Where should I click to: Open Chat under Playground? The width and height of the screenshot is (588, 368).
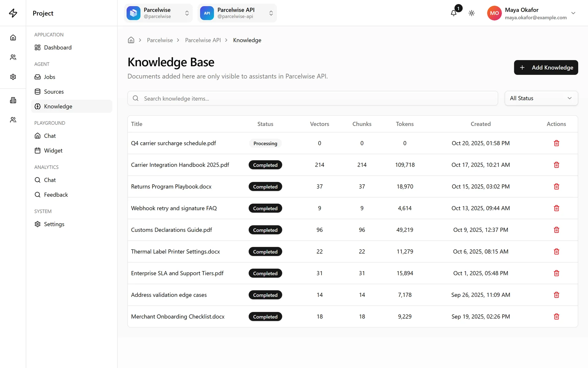pos(72,136)
